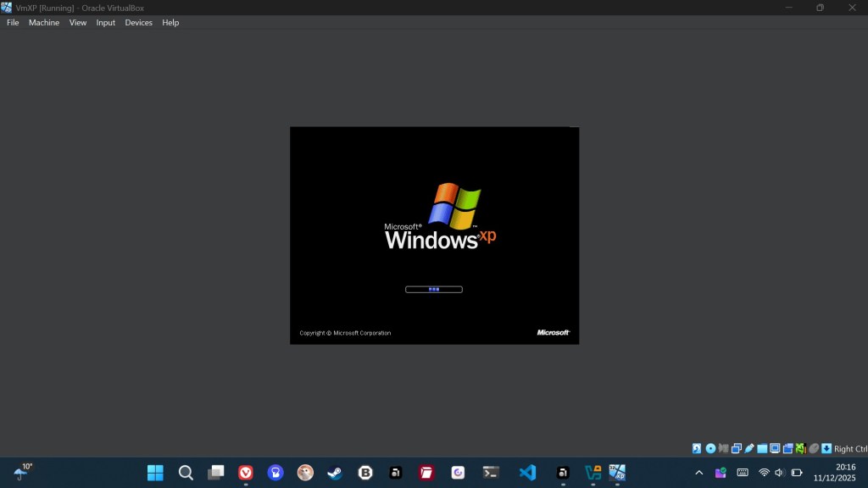Click the Right Ctrl host key label
This screenshot has height=488, width=868.
point(851,449)
